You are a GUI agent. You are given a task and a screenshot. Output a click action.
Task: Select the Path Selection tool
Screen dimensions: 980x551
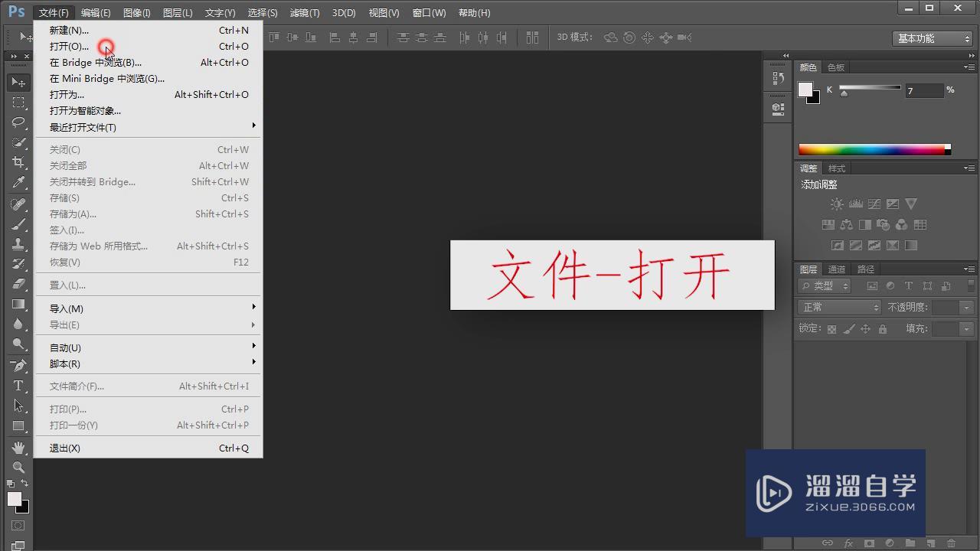click(18, 406)
